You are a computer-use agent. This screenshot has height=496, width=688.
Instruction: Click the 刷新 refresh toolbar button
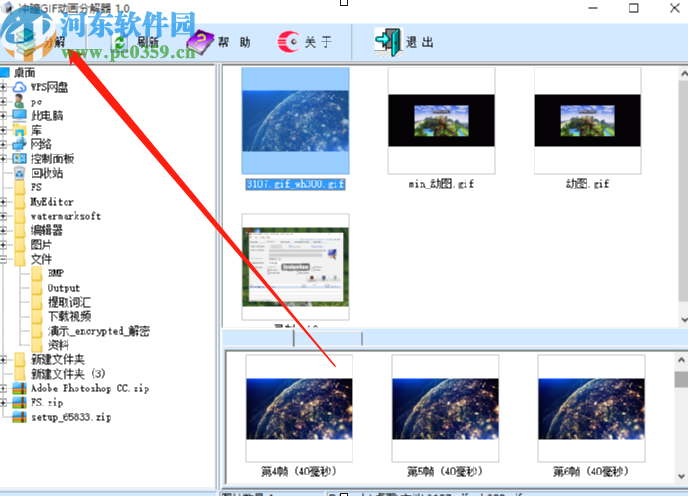(x=136, y=42)
